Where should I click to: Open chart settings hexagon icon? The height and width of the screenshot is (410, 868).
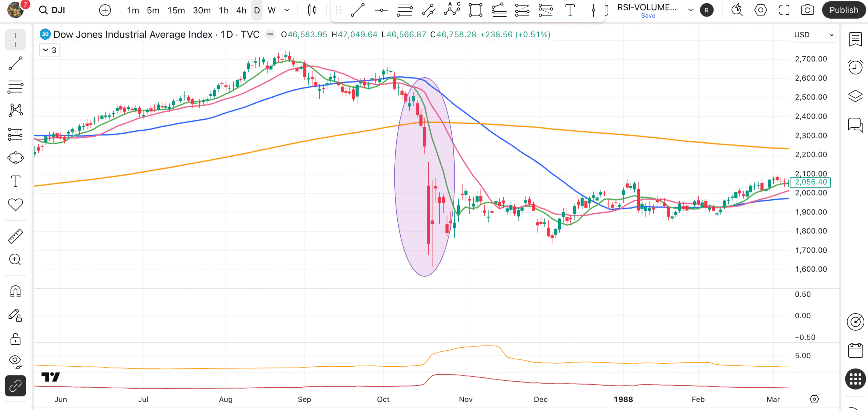point(761,10)
